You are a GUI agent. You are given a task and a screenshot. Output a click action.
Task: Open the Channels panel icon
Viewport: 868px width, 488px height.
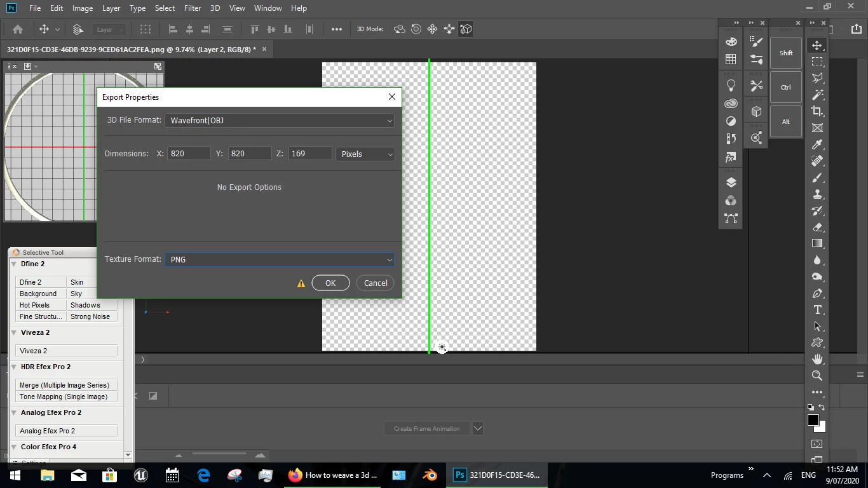coord(731,200)
